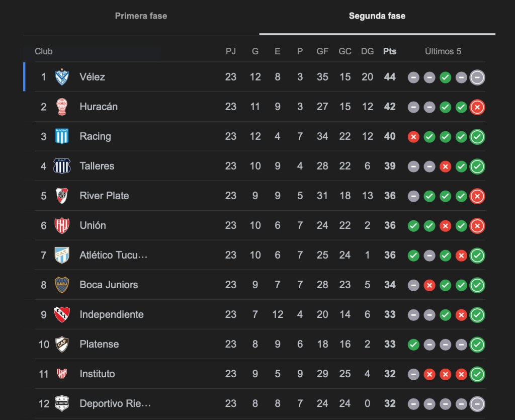This screenshot has width=515, height=420.
Task: Click the Unión crest icon
Action: [62, 225]
